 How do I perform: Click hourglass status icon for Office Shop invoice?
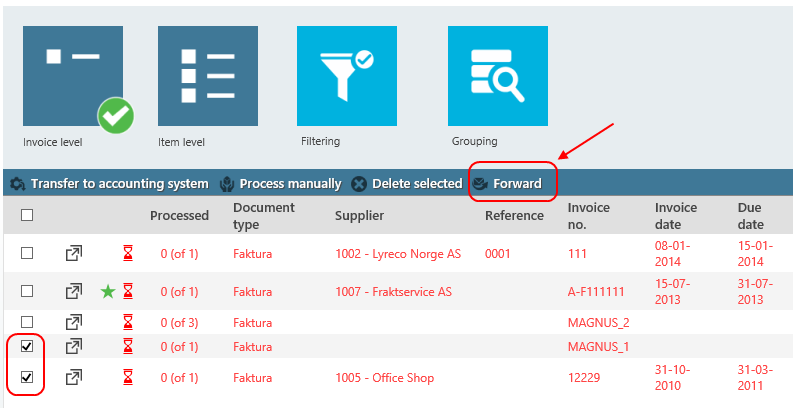point(128,377)
